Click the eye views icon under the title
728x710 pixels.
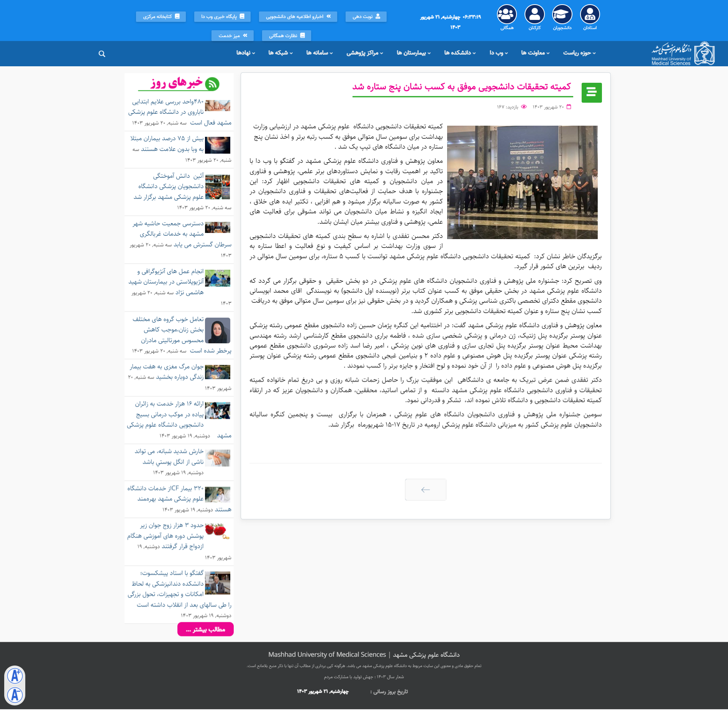[x=524, y=107]
